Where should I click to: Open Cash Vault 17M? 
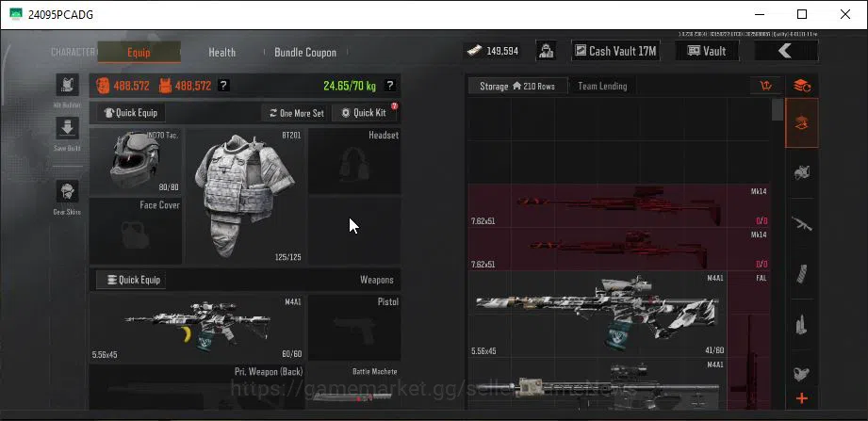point(615,51)
